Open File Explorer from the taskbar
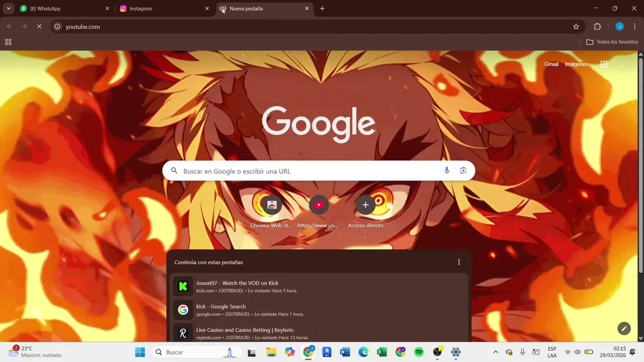644x362 pixels. (271, 352)
